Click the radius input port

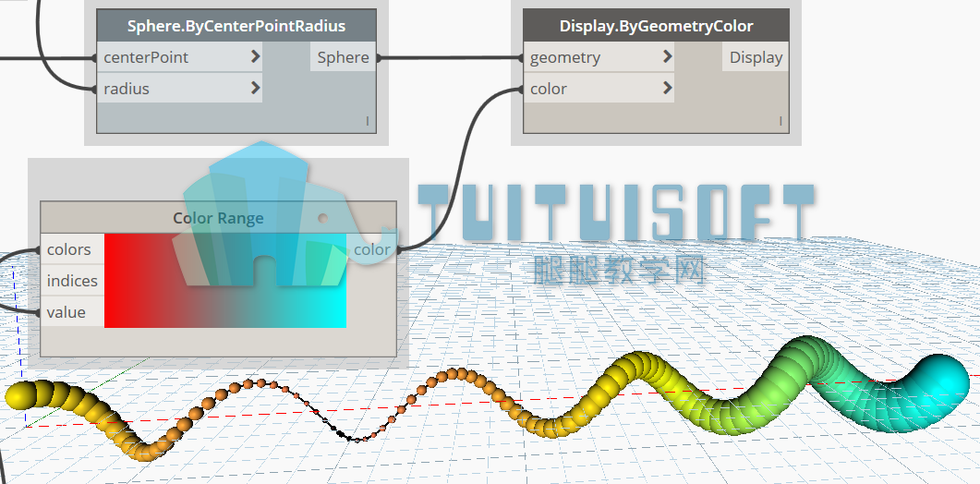(179, 88)
